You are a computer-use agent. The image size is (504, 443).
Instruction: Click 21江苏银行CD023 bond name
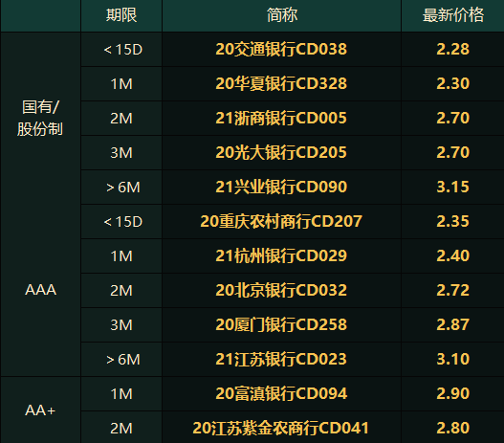pyautogui.click(x=281, y=359)
